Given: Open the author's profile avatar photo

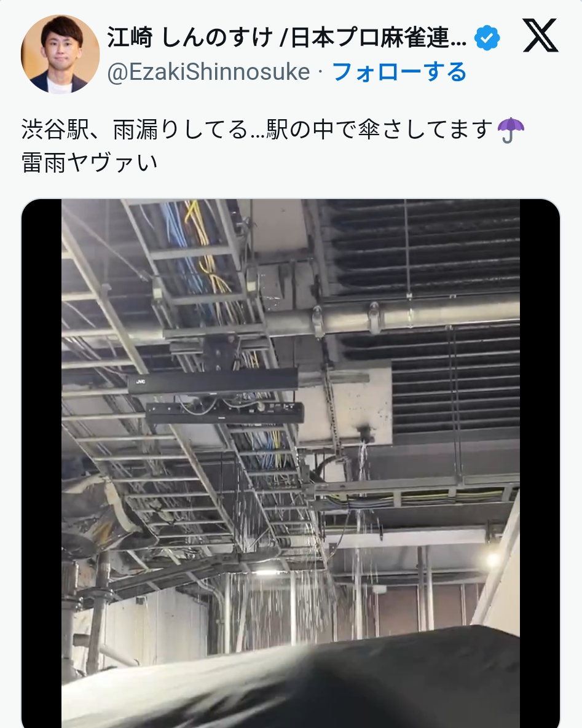Looking at the screenshot, I should (x=60, y=54).
